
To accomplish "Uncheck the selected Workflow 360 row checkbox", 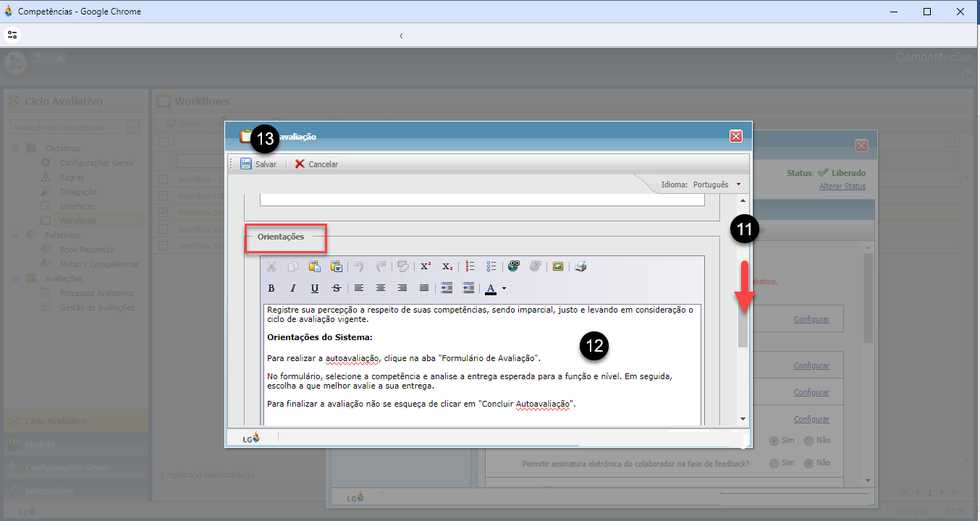I will point(164,213).
